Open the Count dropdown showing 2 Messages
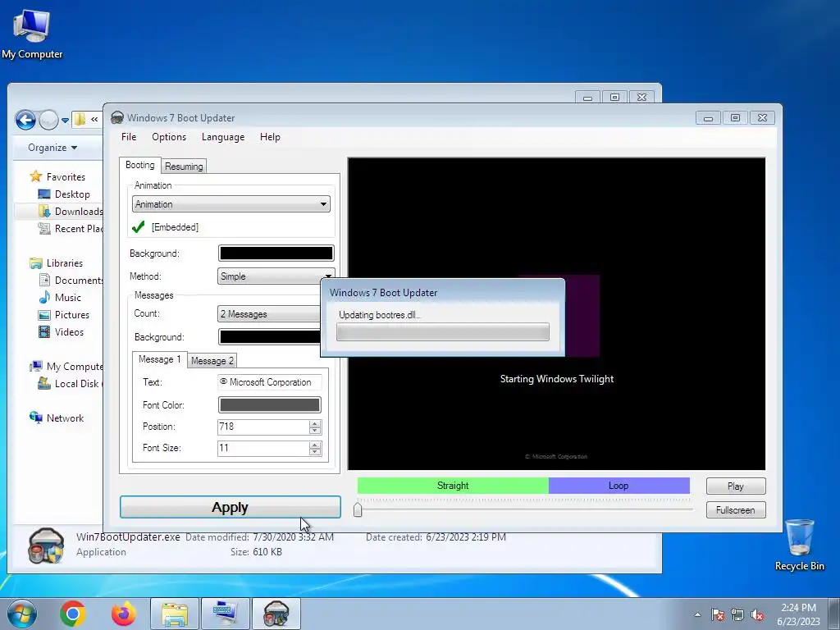The image size is (840, 630). [269, 314]
